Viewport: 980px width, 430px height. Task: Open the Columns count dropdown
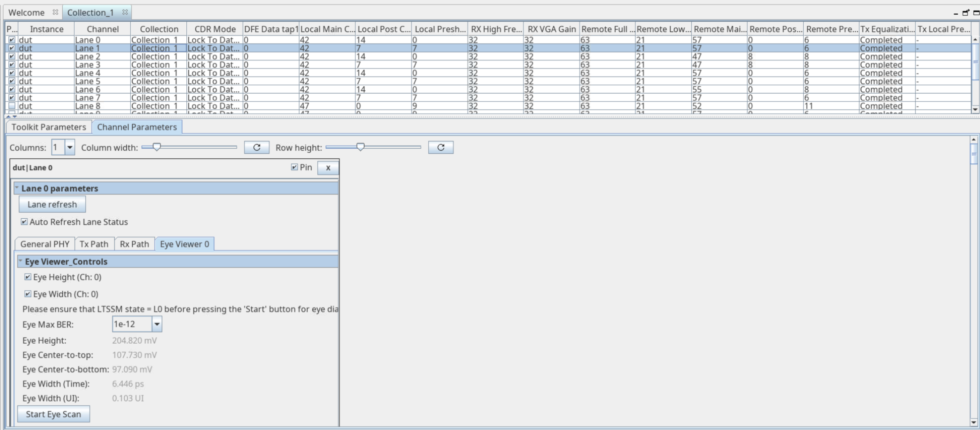coord(70,147)
